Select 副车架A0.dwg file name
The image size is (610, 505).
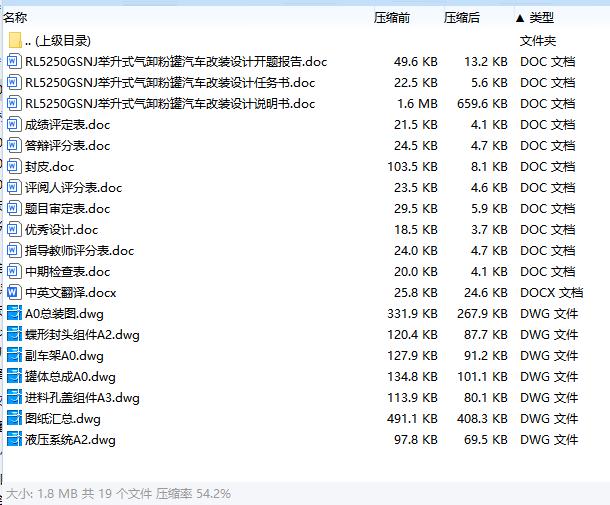[x=64, y=356]
